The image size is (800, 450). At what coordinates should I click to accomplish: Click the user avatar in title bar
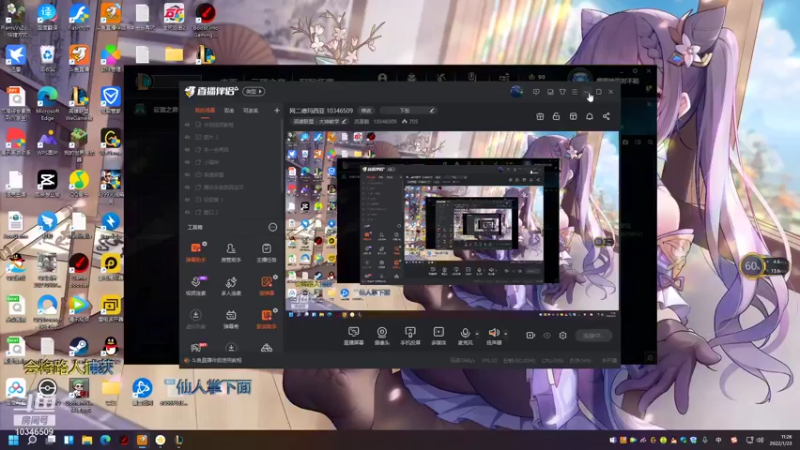516,91
